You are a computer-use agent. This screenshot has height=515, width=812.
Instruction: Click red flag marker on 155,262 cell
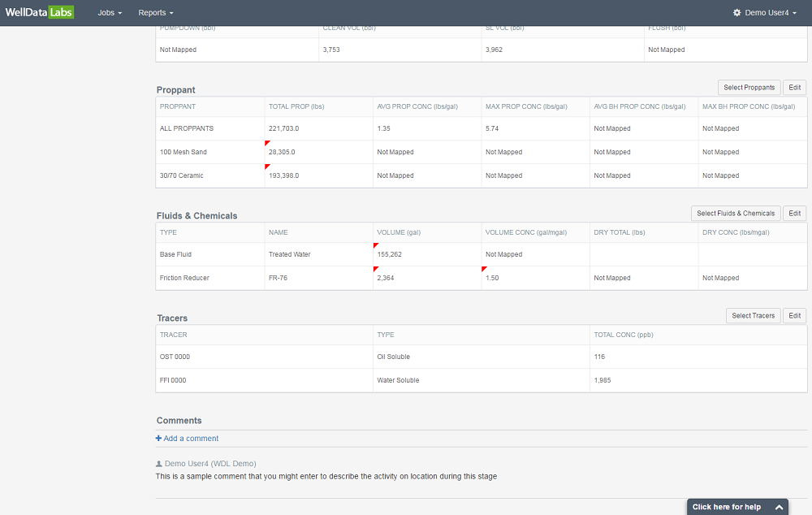376,245
